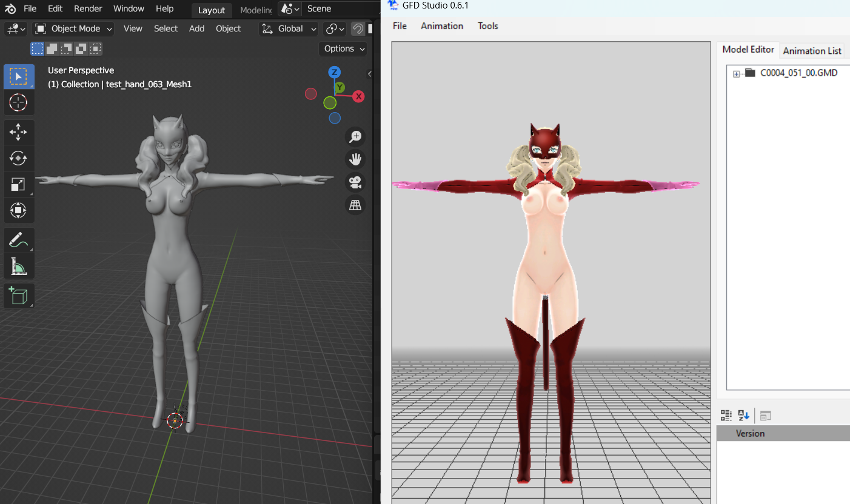Open the viewport Select menu

coord(166,28)
